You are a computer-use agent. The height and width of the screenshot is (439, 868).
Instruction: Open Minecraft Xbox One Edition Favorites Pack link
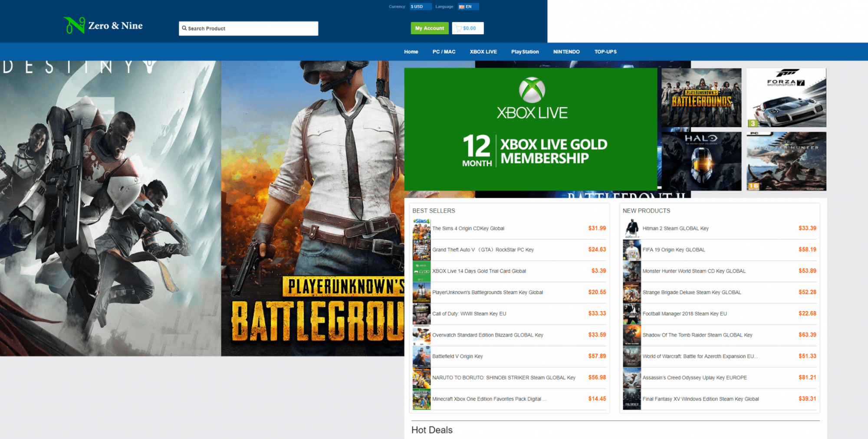point(489,399)
